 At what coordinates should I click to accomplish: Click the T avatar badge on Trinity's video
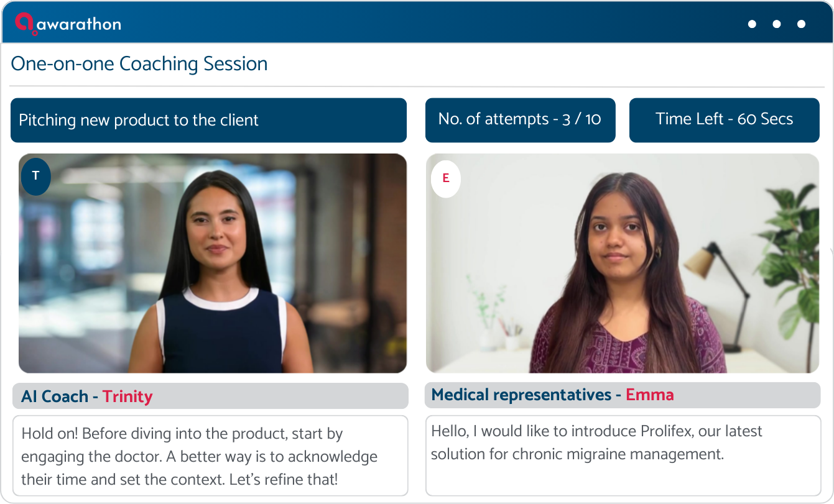click(x=36, y=176)
